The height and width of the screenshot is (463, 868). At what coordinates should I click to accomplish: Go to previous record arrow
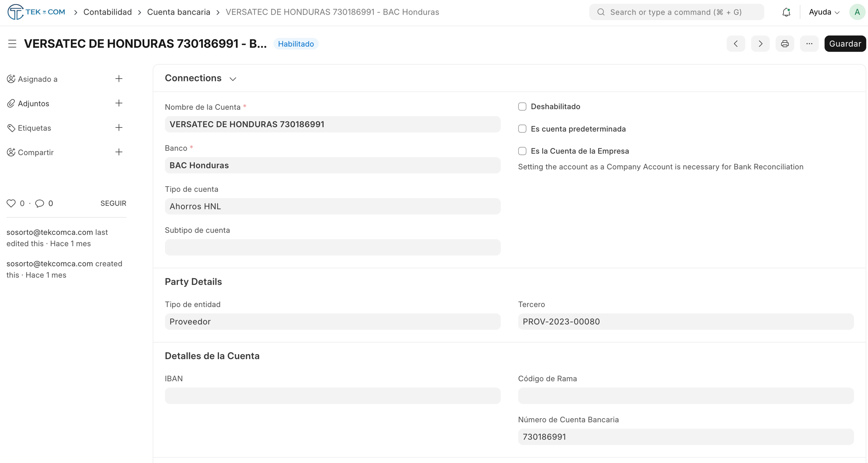(x=735, y=44)
